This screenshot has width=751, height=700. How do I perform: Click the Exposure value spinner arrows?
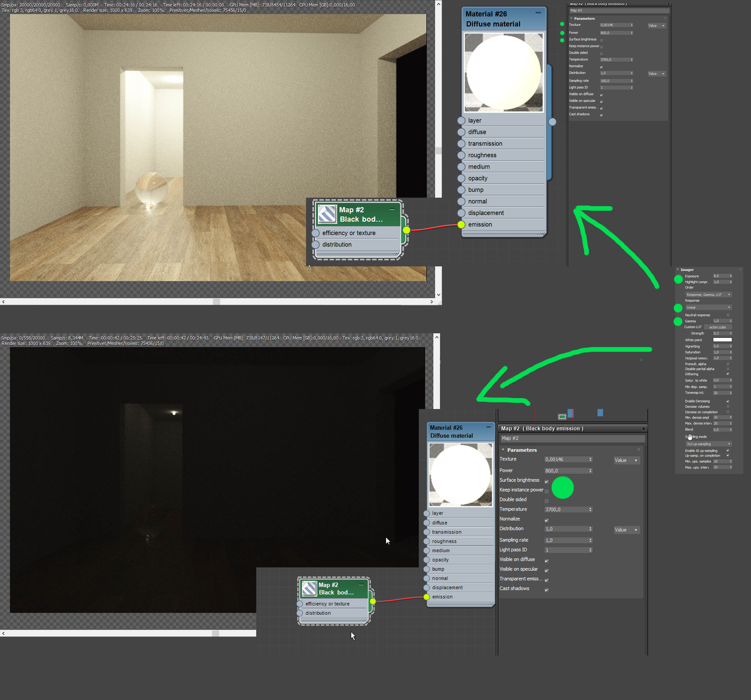coord(731,276)
